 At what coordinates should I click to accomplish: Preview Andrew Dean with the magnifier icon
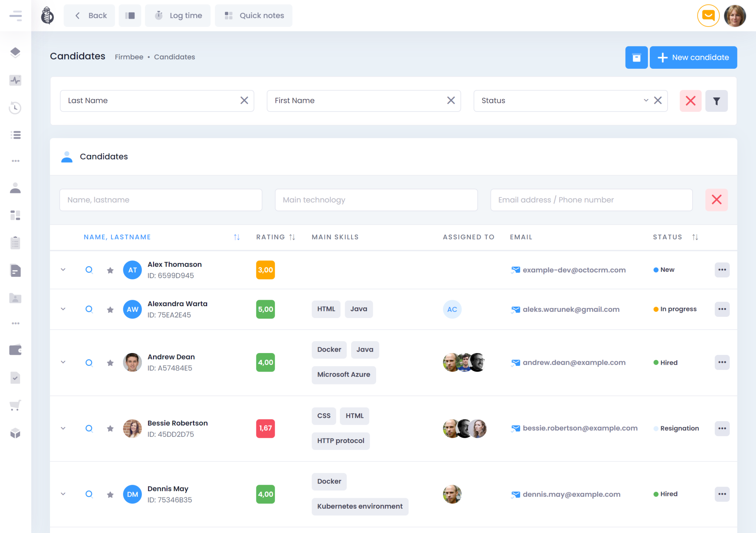click(x=89, y=363)
